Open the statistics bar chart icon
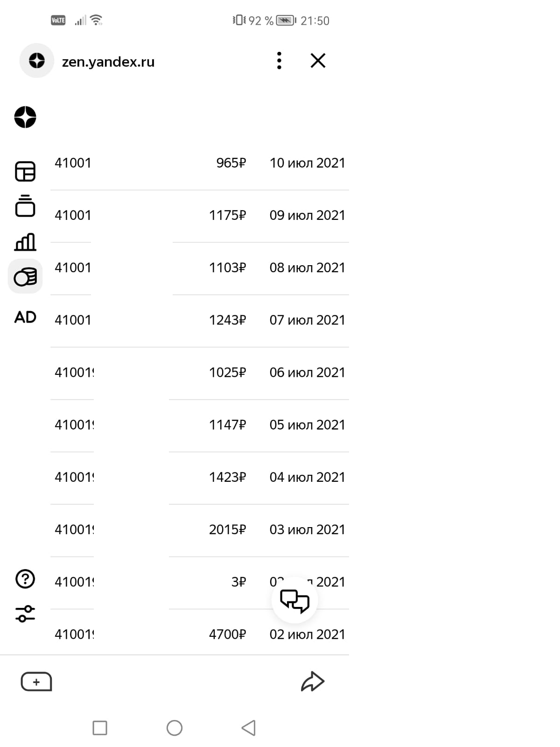Screen dimensions: 560x747 (25, 242)
